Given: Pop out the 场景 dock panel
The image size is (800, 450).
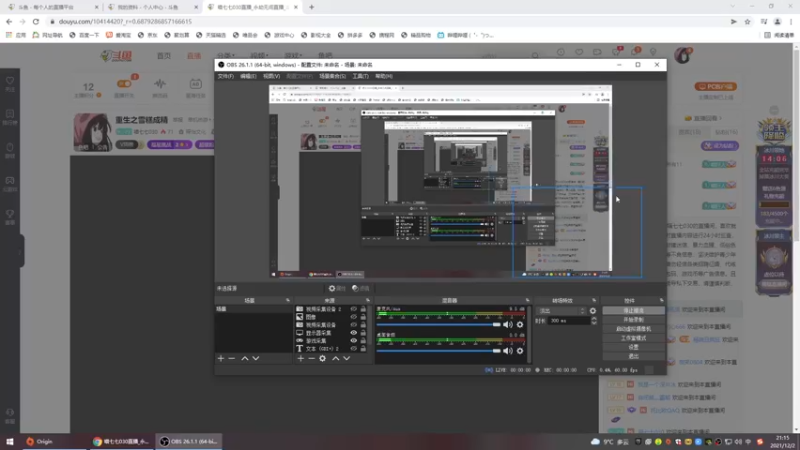Looking at the screenshot, I should (x=288, y=301).
